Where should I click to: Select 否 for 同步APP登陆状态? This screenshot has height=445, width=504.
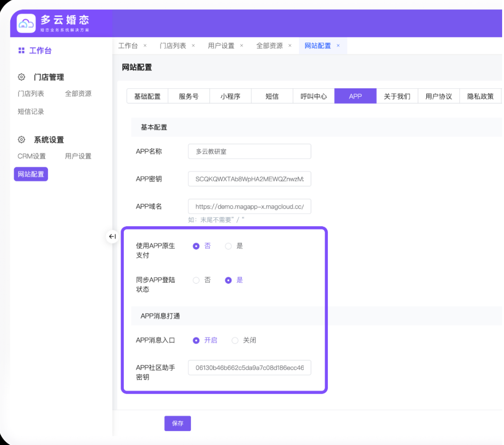[196, 280]
